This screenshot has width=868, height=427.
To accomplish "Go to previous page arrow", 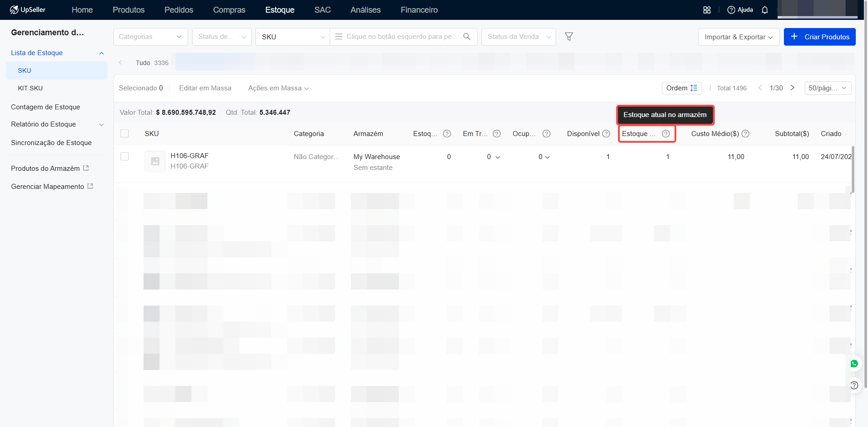I will pos(760,88).
